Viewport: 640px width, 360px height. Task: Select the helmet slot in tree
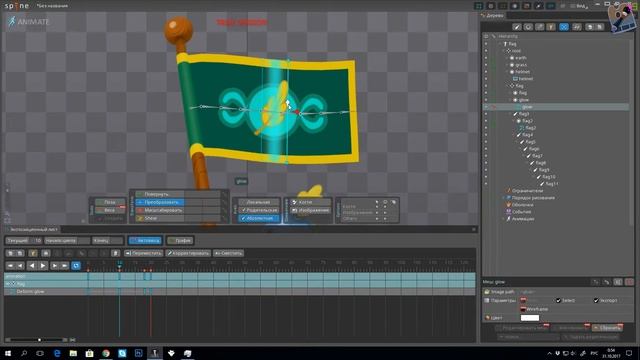point(522,71)
